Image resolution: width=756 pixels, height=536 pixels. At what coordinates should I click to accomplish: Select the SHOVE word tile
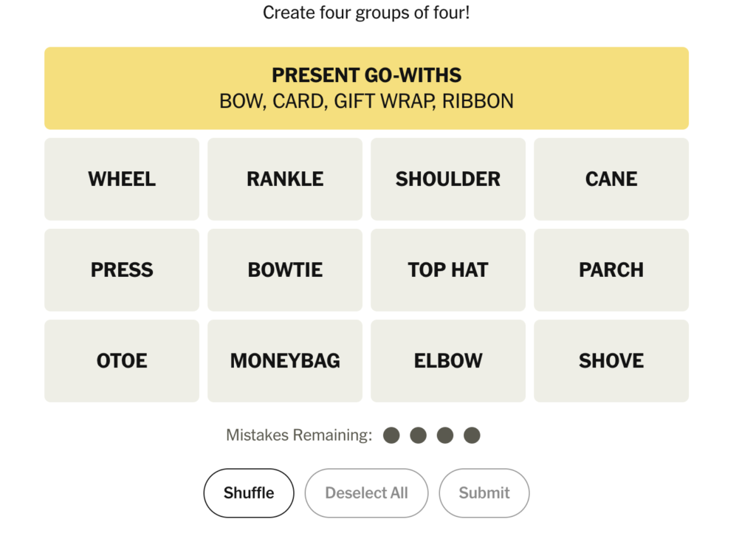point(611,361)
